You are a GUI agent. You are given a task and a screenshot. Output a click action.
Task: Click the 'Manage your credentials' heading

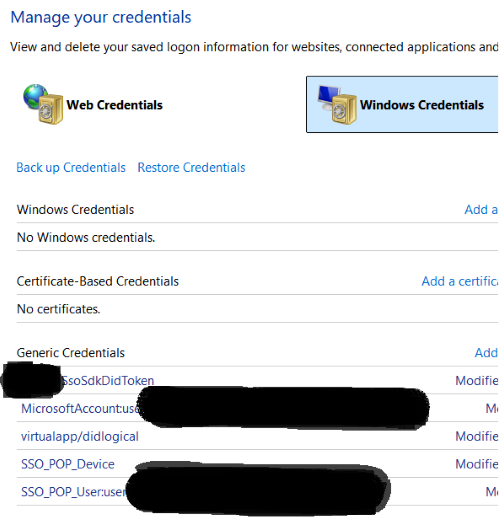pyautogui.click(x=101, y=18)
